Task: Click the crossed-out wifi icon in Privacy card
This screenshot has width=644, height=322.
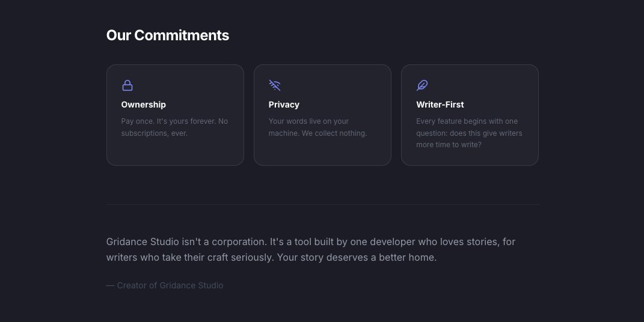Action: 275,85
